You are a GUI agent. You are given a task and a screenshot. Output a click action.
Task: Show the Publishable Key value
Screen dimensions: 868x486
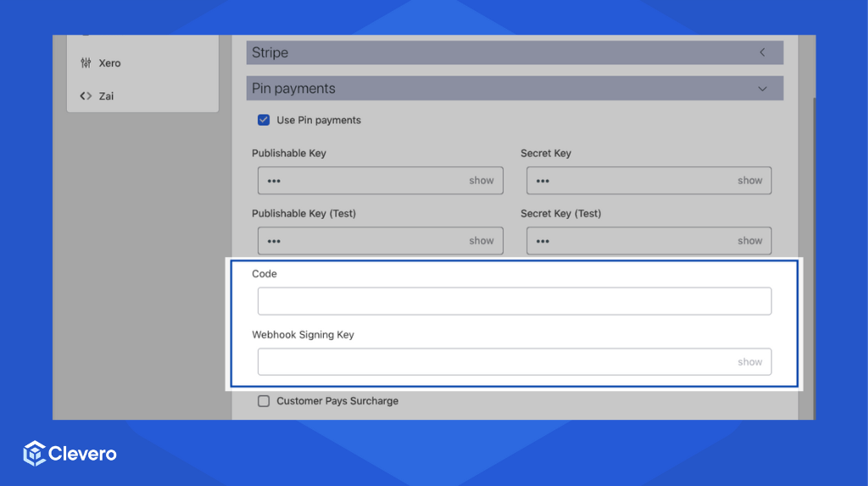click(x=481, y=181)
